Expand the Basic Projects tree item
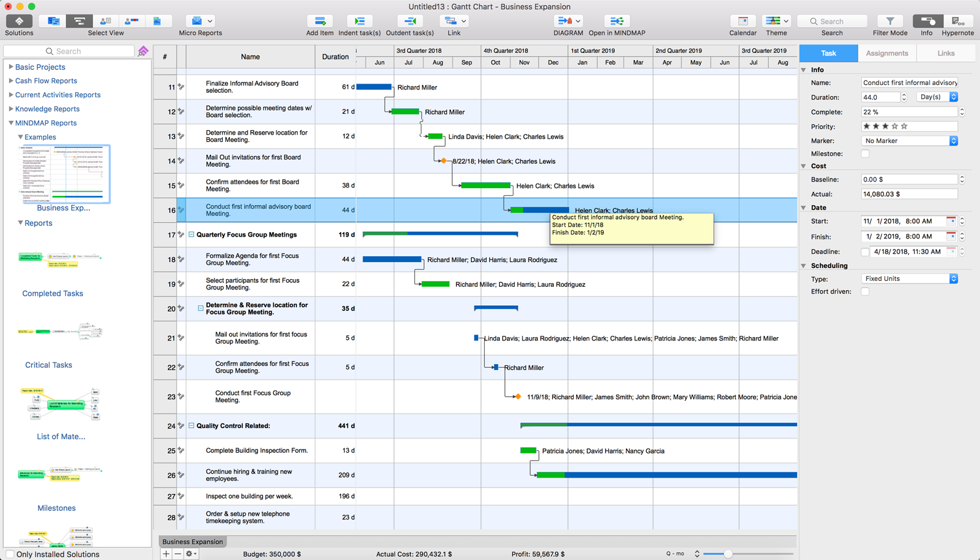Image resolution: width=980 pixels, height=560 pixels. (x=11, y=67)
